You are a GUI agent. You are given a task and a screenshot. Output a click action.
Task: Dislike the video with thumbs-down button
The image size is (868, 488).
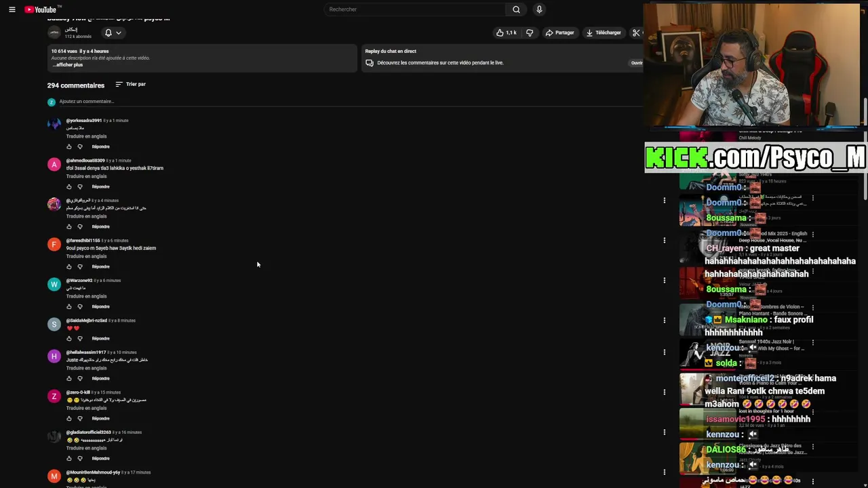530,33
